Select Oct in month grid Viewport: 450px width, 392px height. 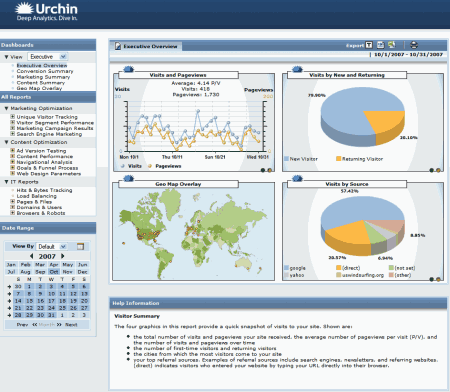[x=54, y=272]
